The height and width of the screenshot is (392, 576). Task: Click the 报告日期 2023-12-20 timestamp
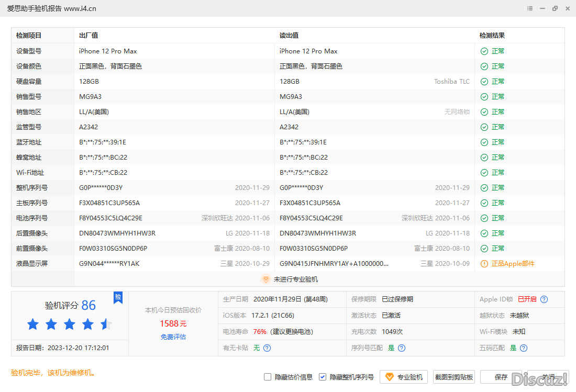[x=62, y=348]
